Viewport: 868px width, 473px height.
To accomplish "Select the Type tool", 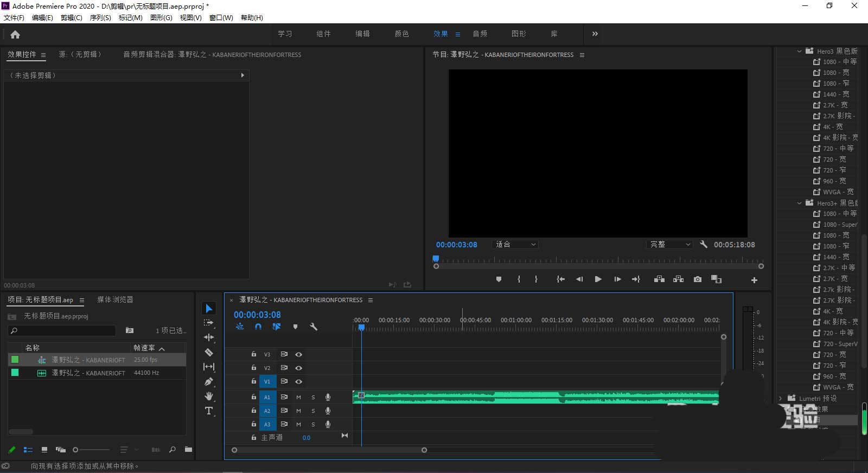I will pos(209,411).
